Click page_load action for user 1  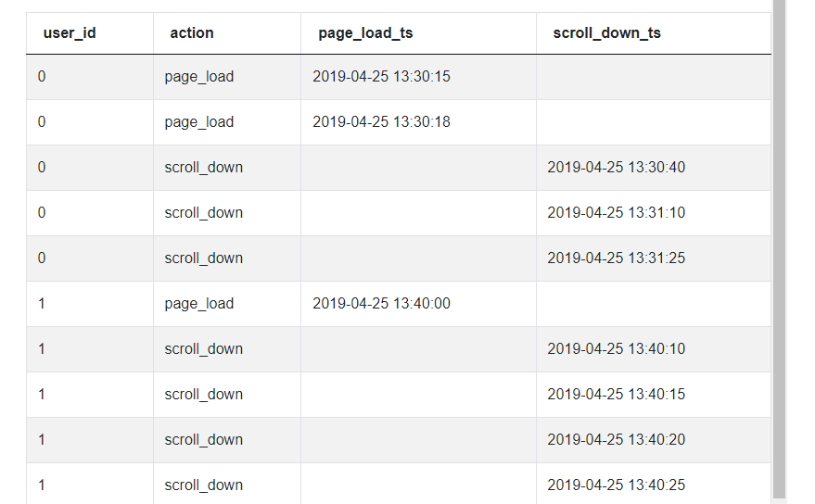[x=199, y=304]
